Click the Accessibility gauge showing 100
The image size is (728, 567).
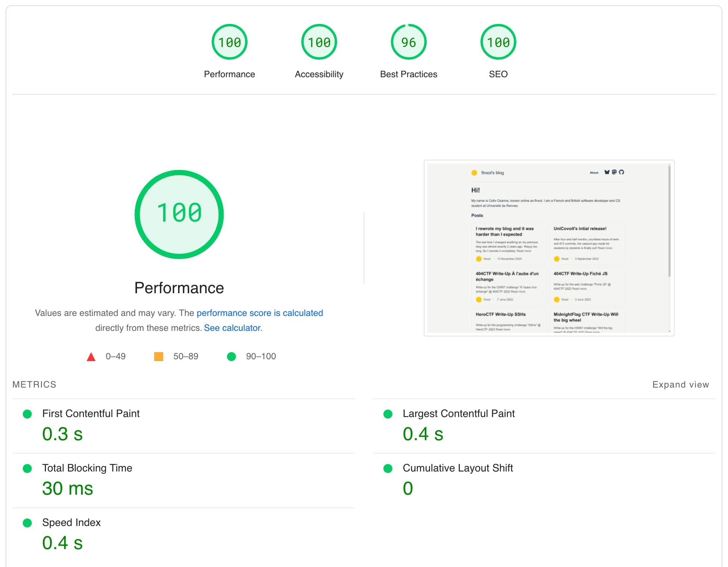tap(319, 42)
